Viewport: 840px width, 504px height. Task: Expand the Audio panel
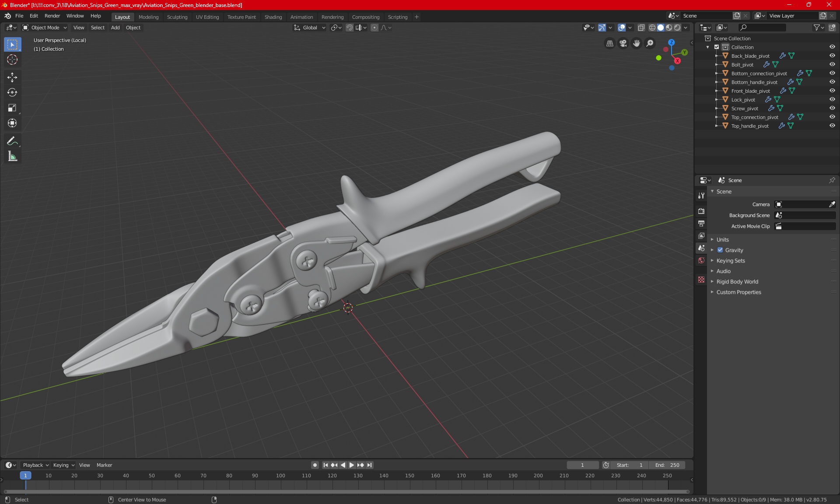point(723,271)
